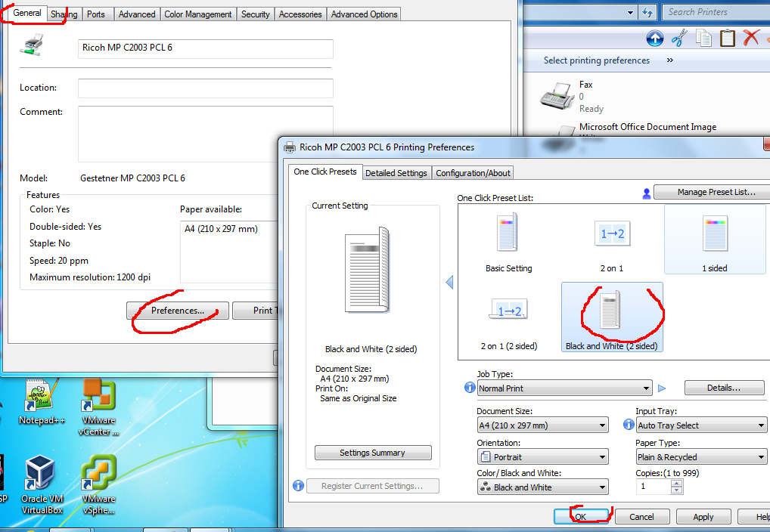The width and height of the screenshot is (770, 532).
Task: Open the Job Type dropdown
Action: [x=565, y=388]
